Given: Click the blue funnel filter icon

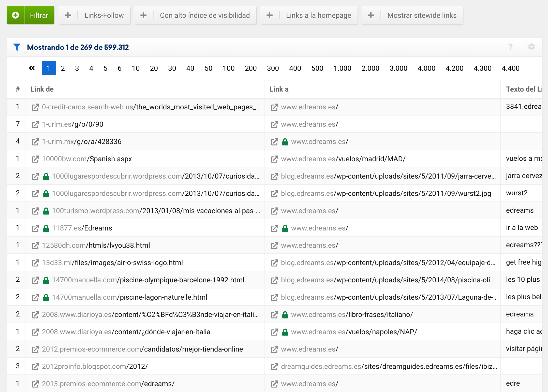Looking at the screenshot, I should 17,47.
